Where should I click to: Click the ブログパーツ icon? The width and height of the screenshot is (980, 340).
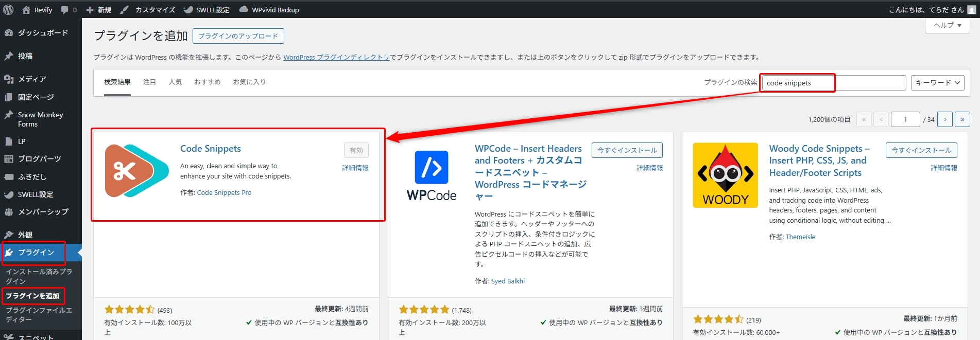pos(9,159)
